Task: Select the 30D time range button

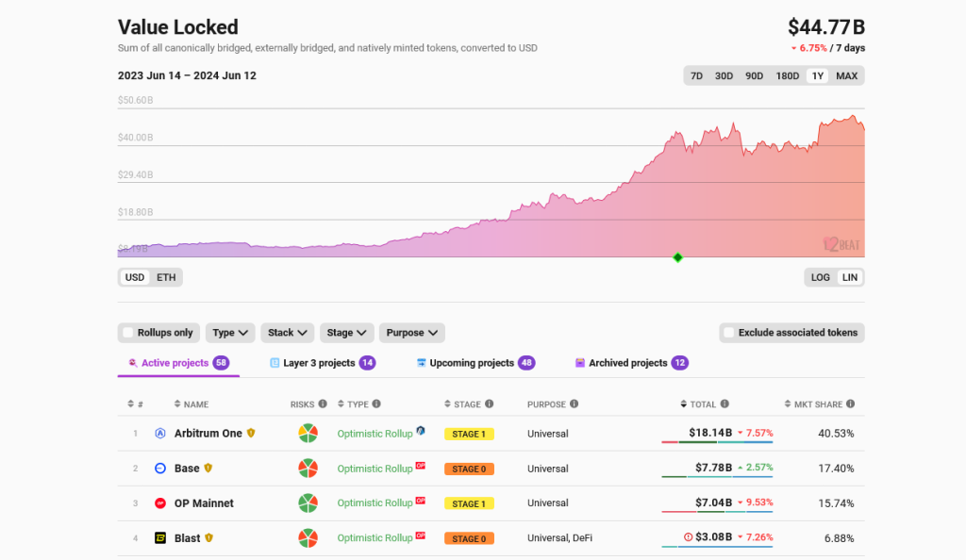Action: point(724,76)
